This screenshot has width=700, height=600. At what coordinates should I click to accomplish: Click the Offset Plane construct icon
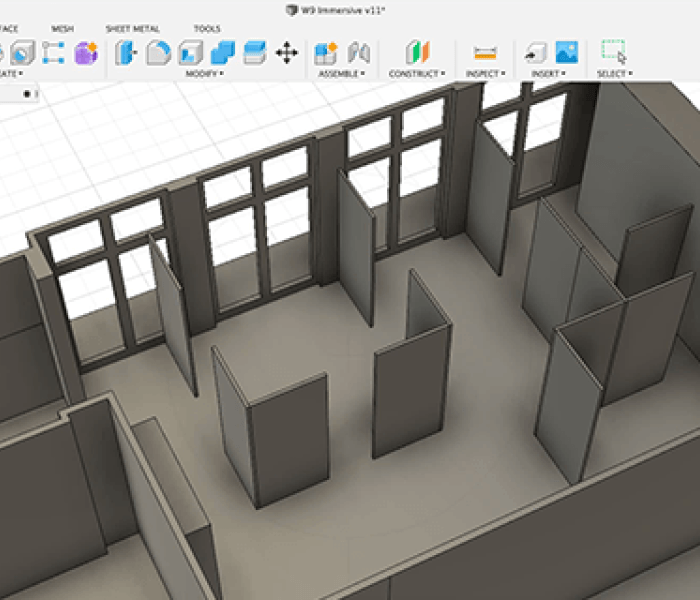(x=416, y=52)
